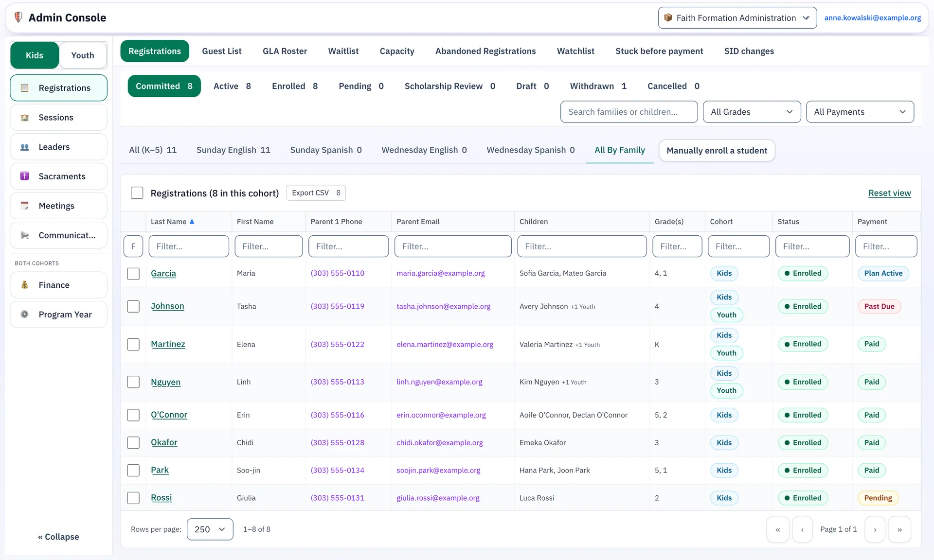Click the Meetings calendar icon
This screenshot has width=934, height=560.
pyautogui.click(x=25, y=206)
